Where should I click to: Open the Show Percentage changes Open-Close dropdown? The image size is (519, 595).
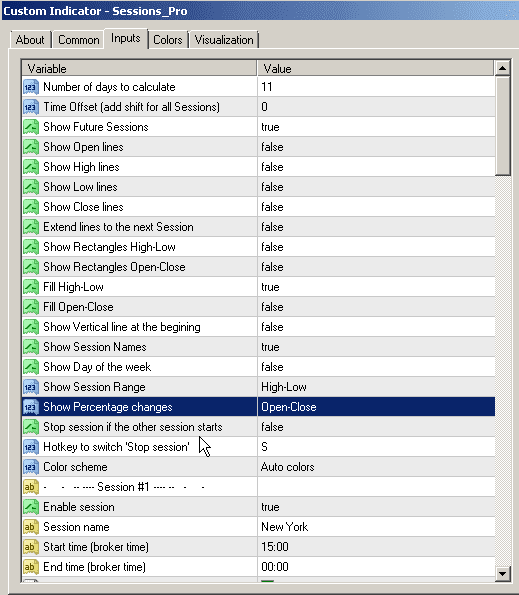376,407
